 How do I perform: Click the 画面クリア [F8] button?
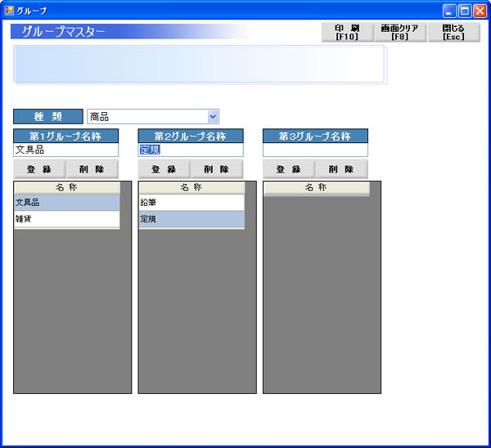tap(400, 32)
